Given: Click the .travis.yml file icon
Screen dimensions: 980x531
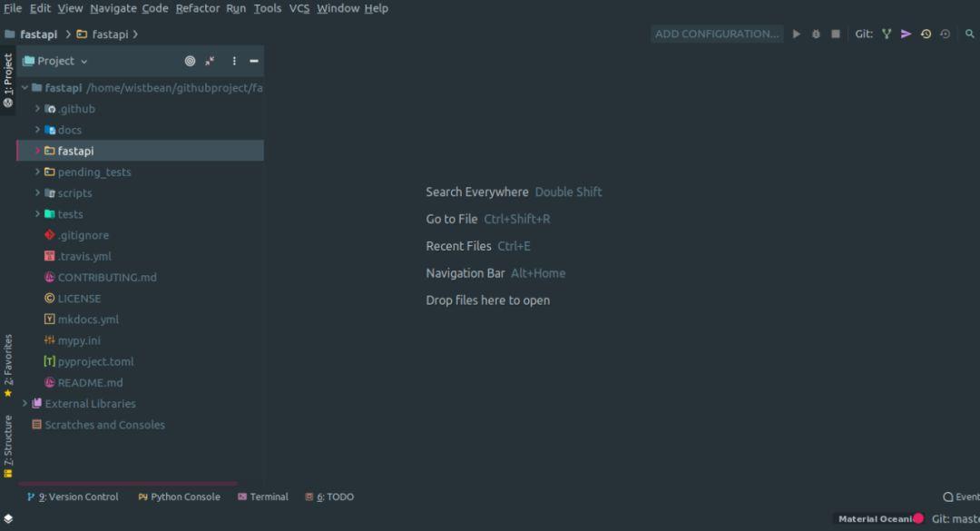Looking at the screenshot, I should coord(49,256).
